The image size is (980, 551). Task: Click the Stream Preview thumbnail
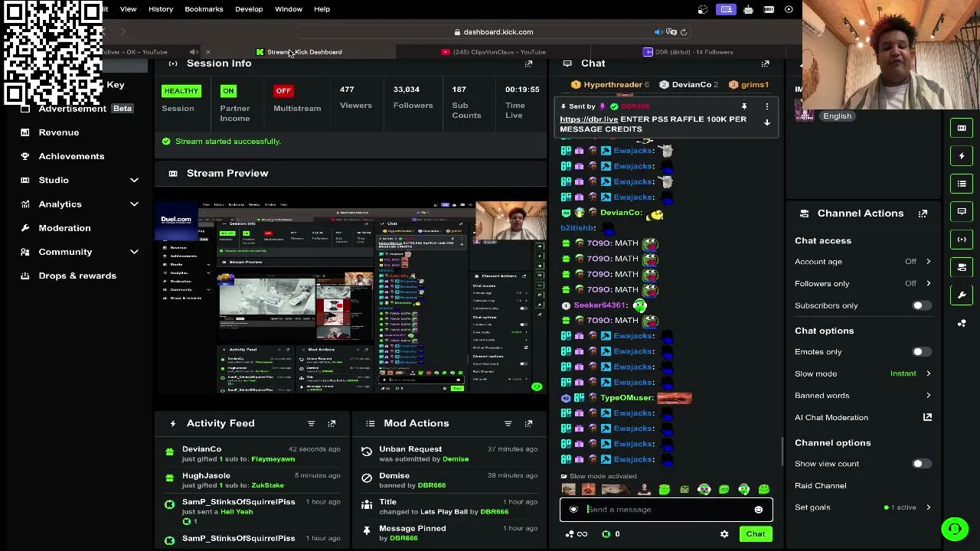[x=351, y=297]
